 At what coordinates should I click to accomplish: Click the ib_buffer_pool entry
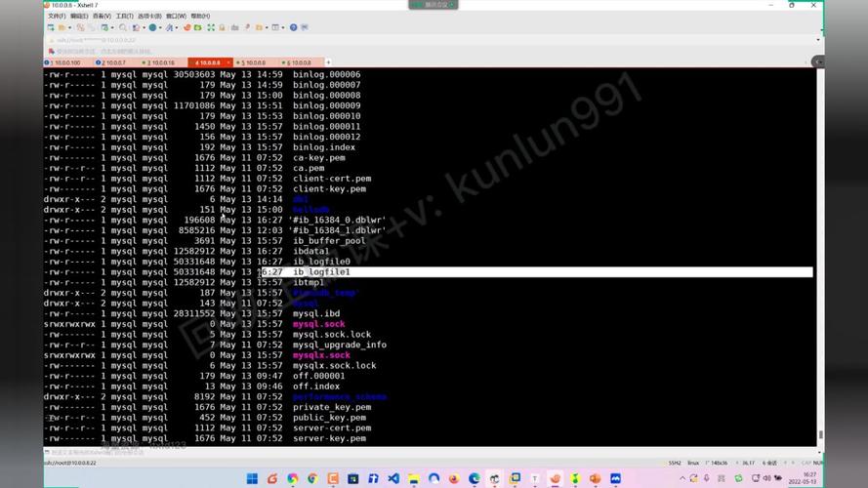tap(329, 241)
